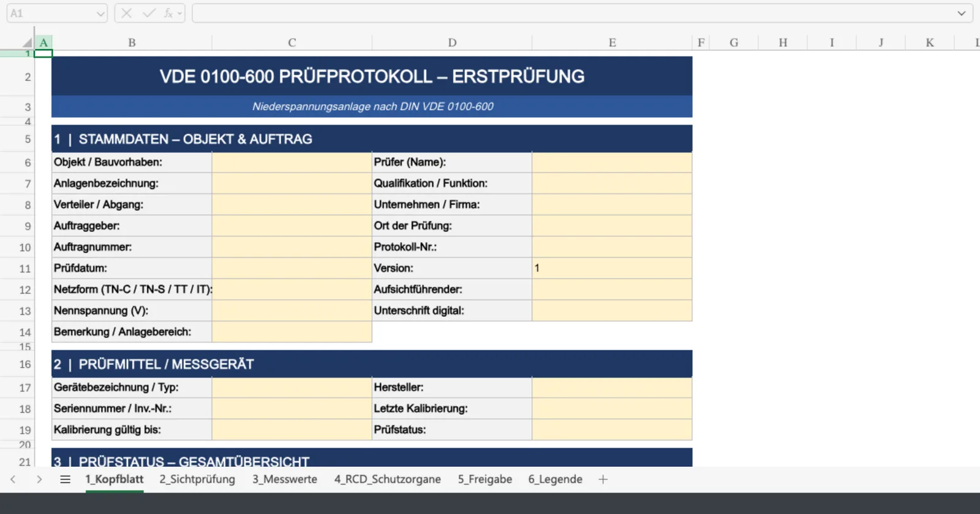980x514 pixels.
Task: Select the input cell next to Prüfdatum
Action: [x=292, y=268]
